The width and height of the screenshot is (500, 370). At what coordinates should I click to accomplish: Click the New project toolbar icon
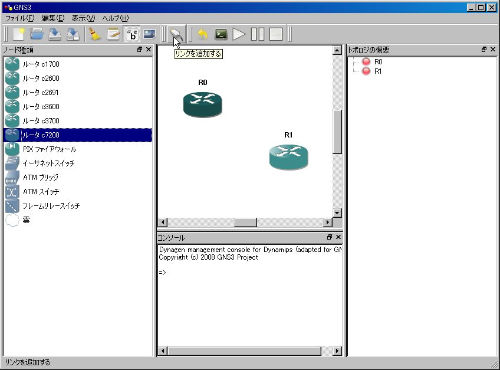coord(19,34)
